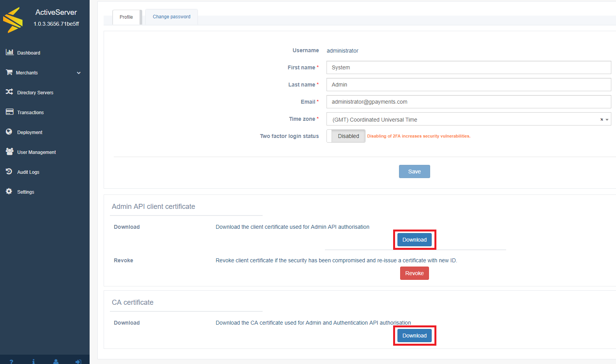Click the User Management people icon

(x=9, y=152)
